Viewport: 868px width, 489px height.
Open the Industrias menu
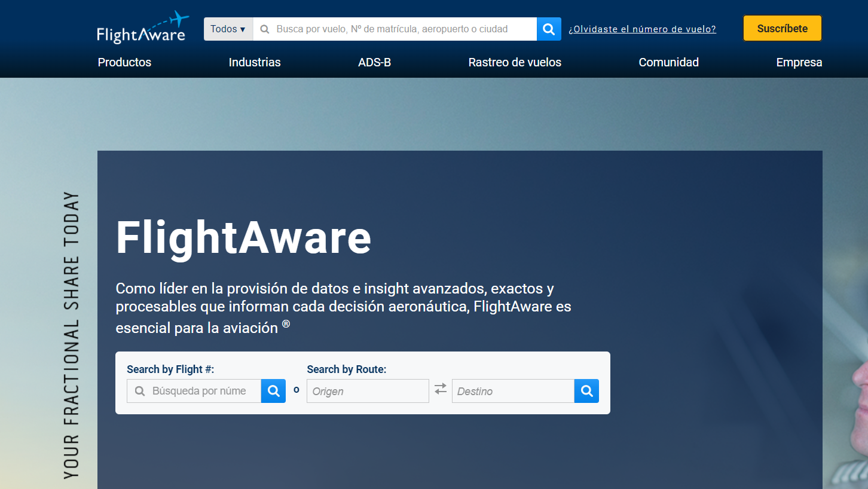pyautogui.click(x=255, y=62)
